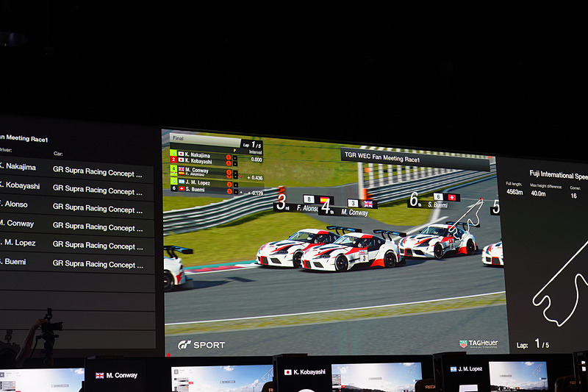Viewport: 588px width, 392px height.
Task: Click Swiss flag beside S. Buemi in leaderboard
Action: coord(182,188)
